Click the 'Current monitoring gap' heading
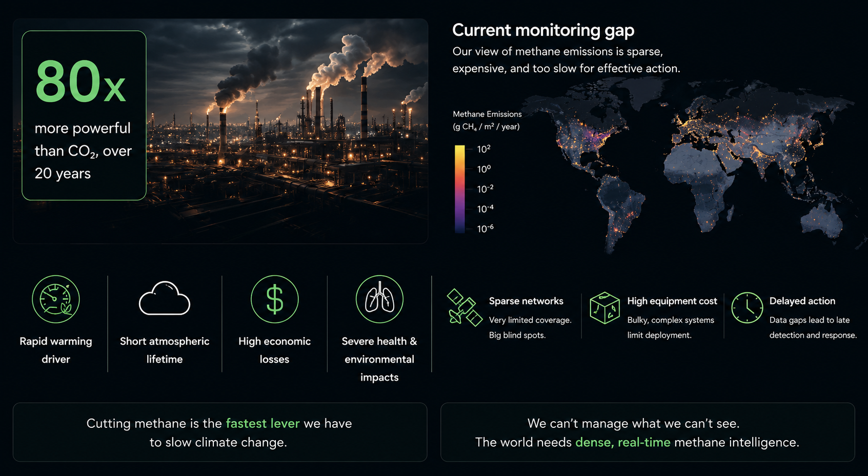The height and width of the screenshot is (476, 868). tap(543, 30)
